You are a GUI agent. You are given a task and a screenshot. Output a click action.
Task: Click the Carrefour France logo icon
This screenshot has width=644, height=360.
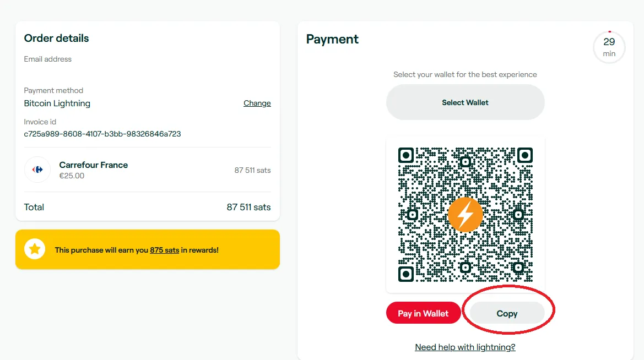coord(37,170)
